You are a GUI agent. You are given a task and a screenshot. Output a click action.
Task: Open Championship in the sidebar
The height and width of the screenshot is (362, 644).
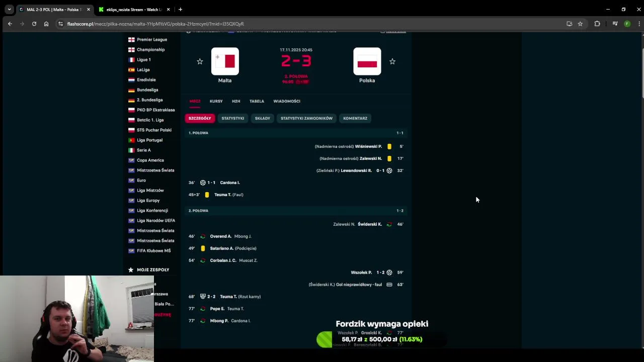pos(151,49)
